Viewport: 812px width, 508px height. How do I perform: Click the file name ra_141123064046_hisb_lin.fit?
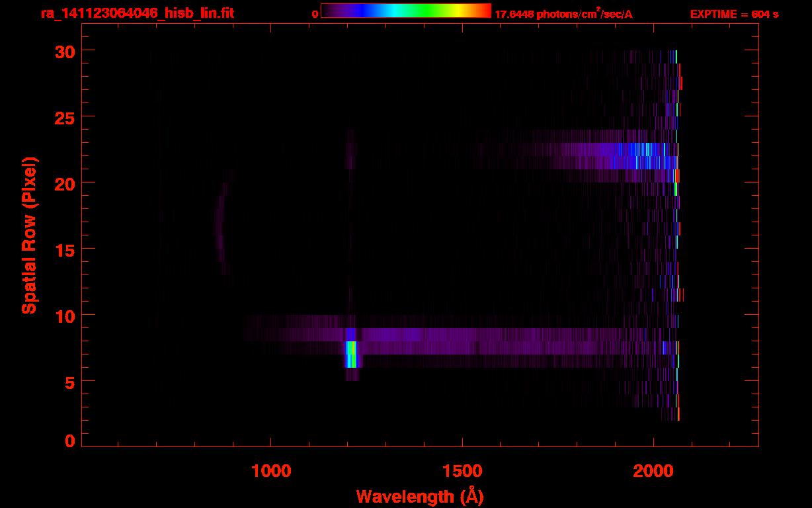[137, 13]
